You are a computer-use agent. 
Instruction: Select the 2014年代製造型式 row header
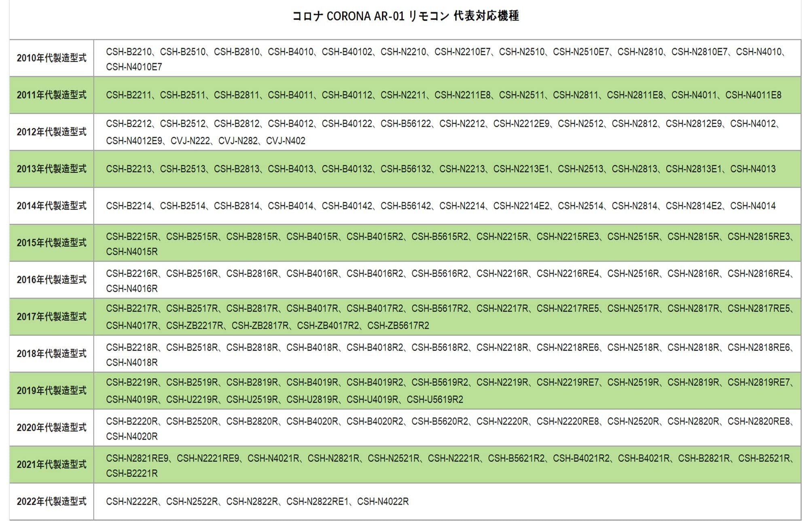pos(51,206)
